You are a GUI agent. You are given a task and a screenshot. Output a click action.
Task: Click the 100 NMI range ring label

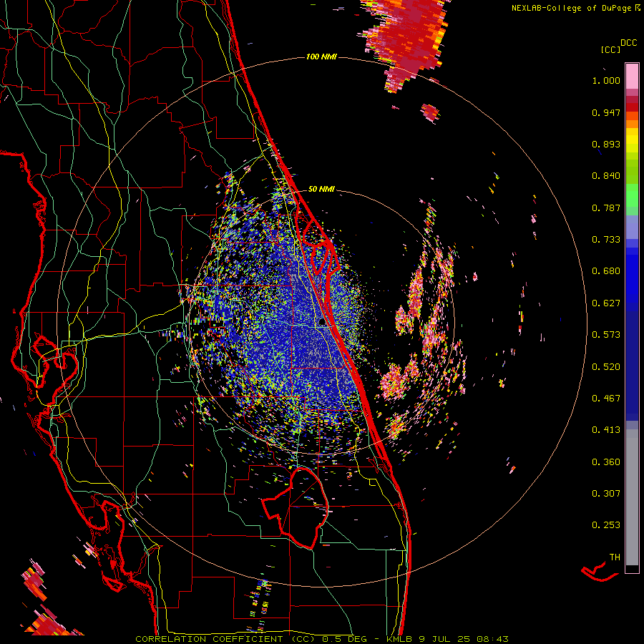coord(321,57)
